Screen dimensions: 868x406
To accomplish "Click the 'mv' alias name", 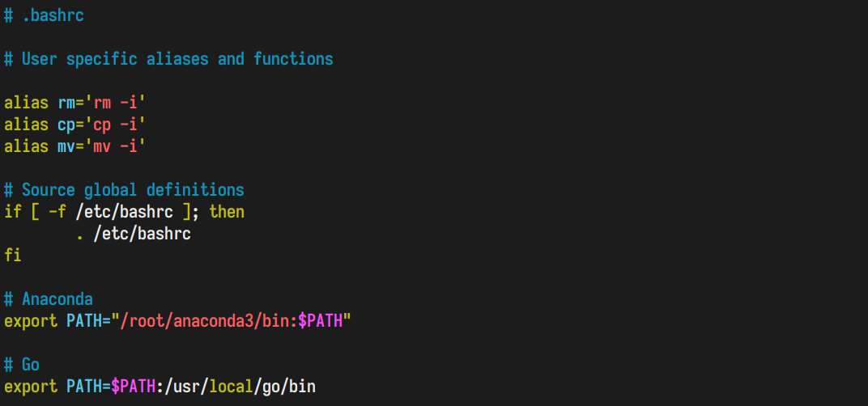I will tap(66, 146).
